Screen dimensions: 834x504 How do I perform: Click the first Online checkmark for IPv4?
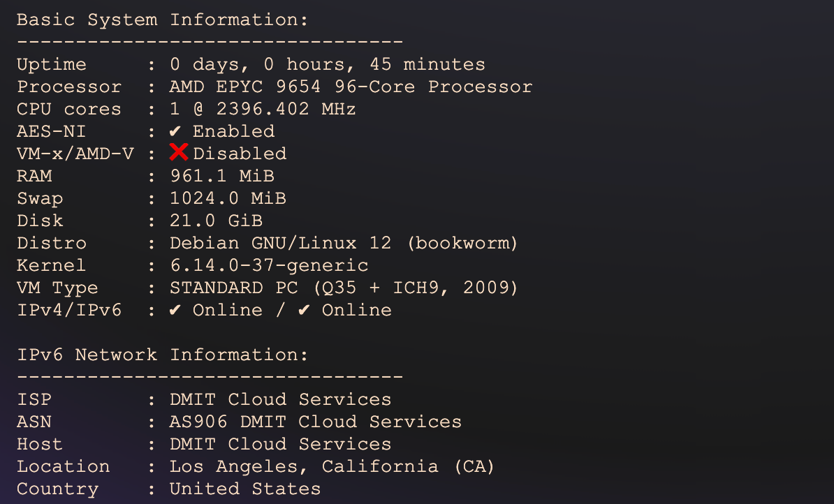(x=175, y=310)
